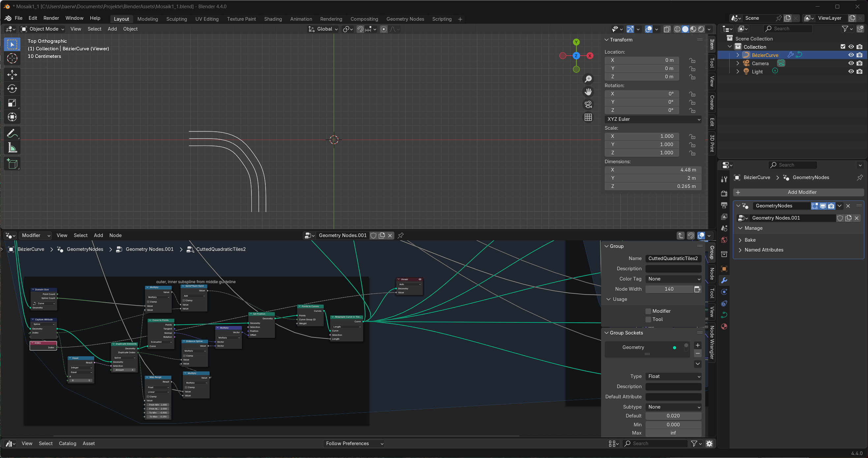Screen dimensions: 868x458
Task: Open the XYZ Euler rotation mode dropdown
Action: (653, 119)
